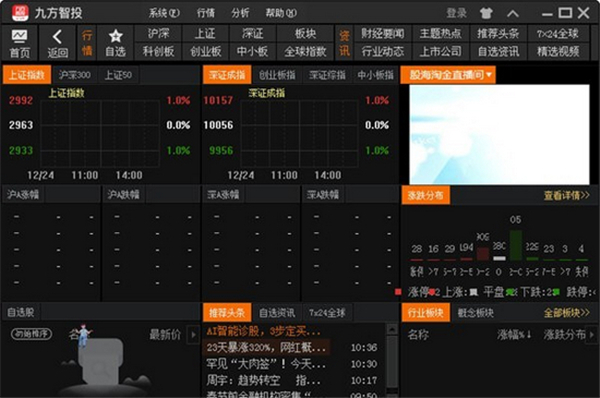
Task: Select the 深A跌幅 panel header
Action: click(x=323, y=194)
